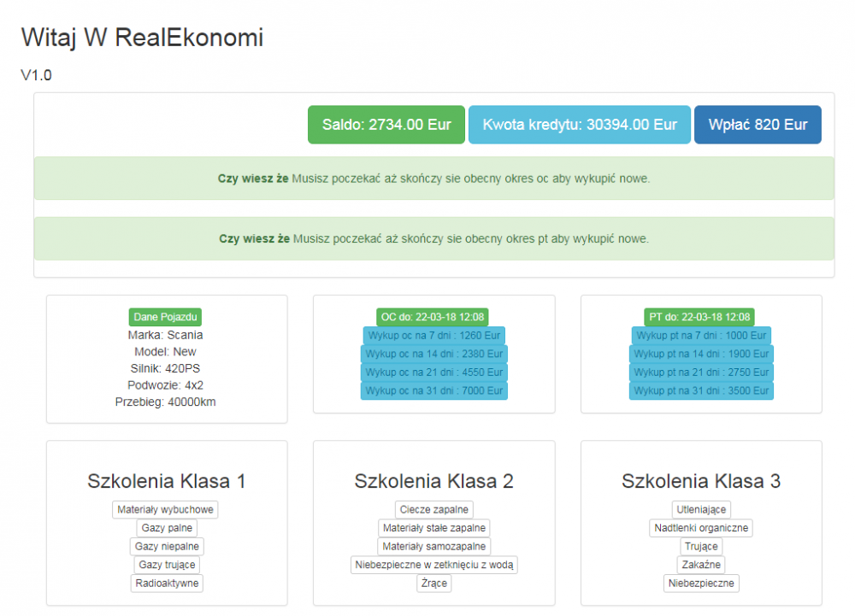The height and width of the screenshot is (616, 855).
Task: Start Materiały wybuchowe training
Action: (x=165, y=510)
